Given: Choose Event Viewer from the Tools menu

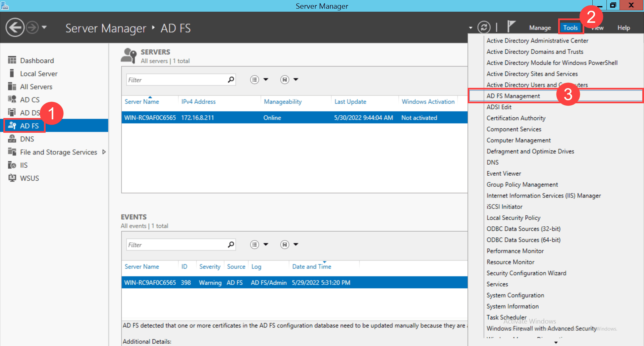Looking at the screenshot, I should [503, 173].
